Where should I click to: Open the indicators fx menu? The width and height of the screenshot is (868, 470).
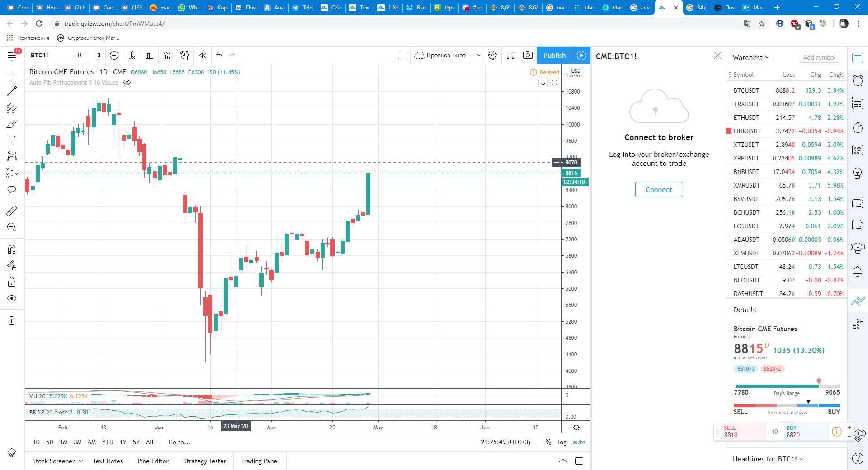(x=132, y=55)
